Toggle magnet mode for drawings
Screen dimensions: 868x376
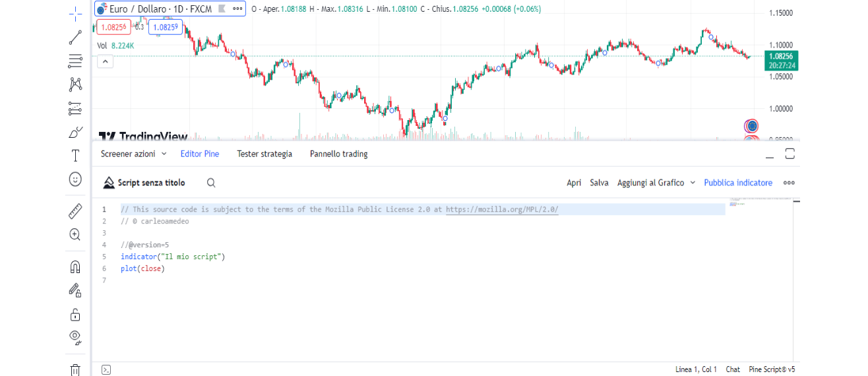75,266
